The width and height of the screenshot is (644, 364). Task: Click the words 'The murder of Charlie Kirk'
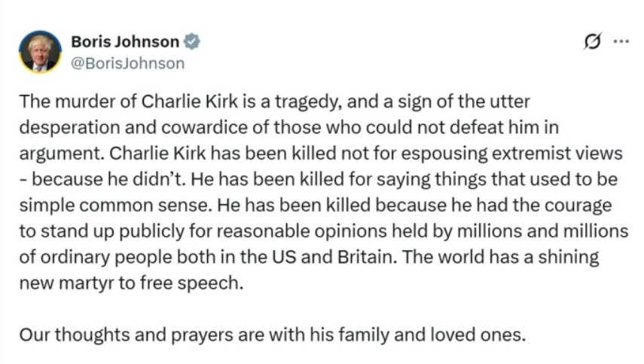(129, 101)
